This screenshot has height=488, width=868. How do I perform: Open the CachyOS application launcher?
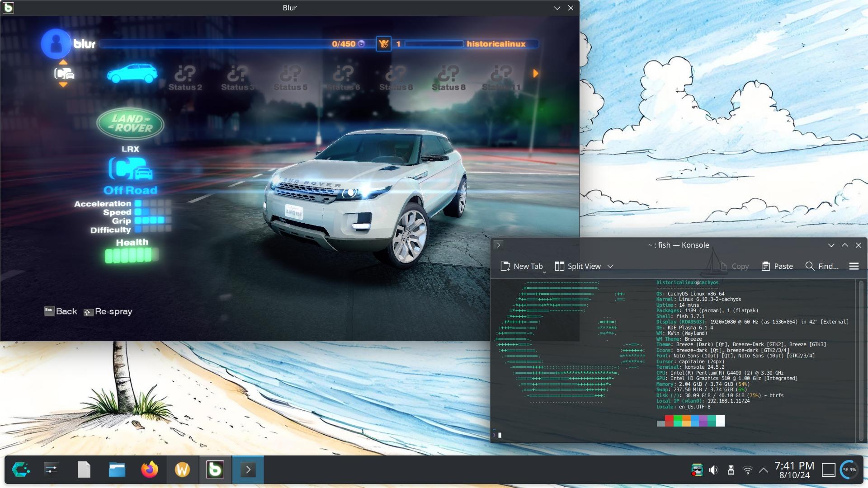click(21, 469)
